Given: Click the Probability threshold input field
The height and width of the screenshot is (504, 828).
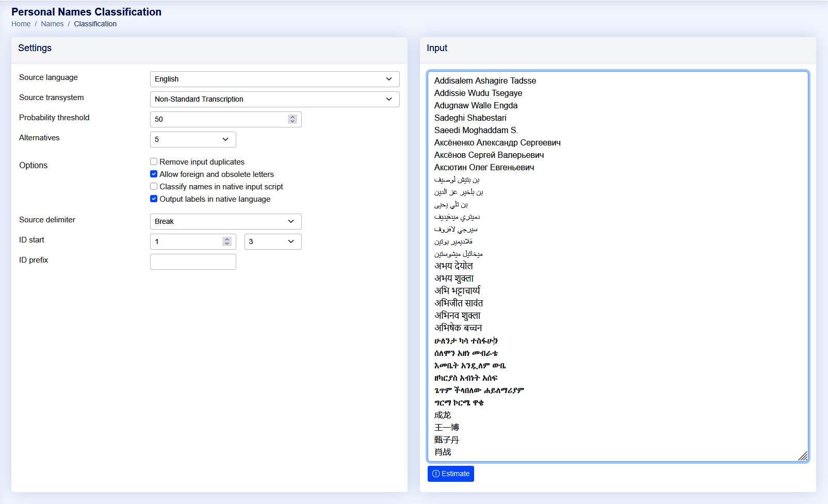Looking at the screenshot, I should pyautogui.click(x=225, y=119).
